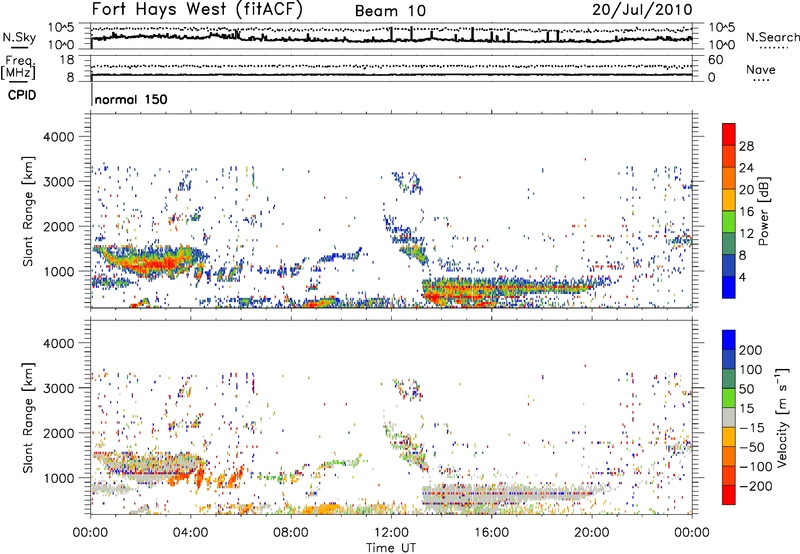Screen dimensions: 800x554
Task: Click the '18' frequency axis value
Action: pos(67,60)
